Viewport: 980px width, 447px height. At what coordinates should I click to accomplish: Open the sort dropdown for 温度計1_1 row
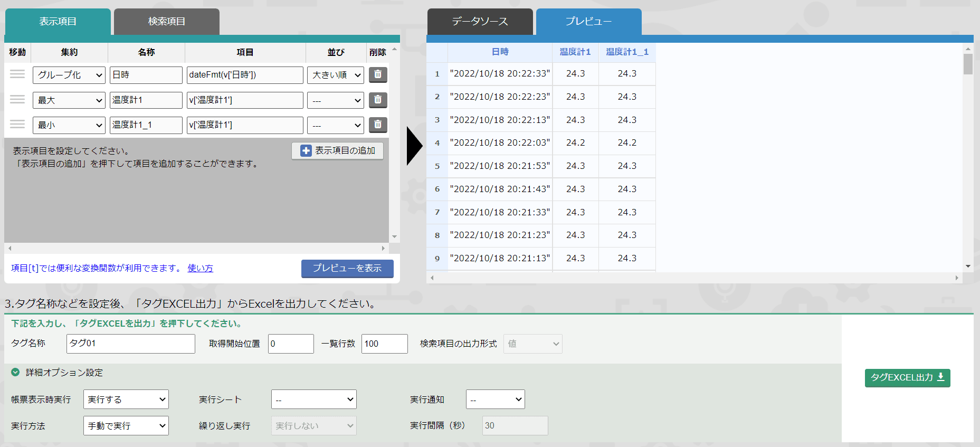[x=336, y=126]
